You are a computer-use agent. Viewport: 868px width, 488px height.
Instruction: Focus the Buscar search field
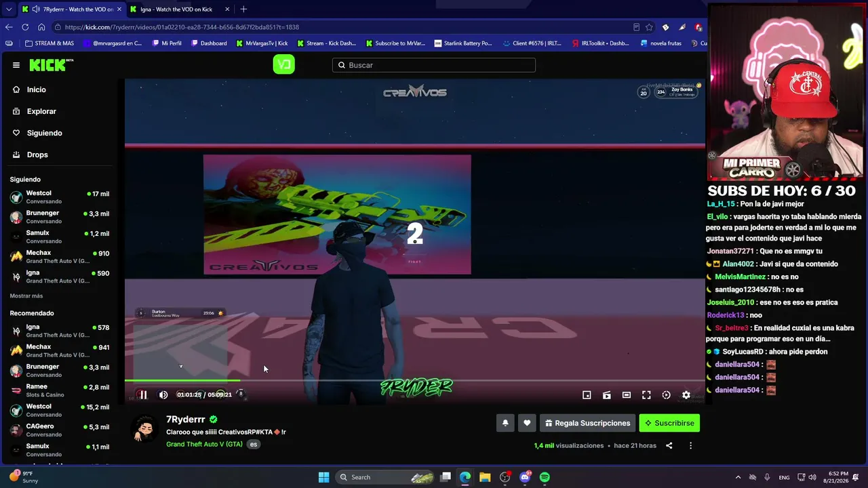(x=434, y=65)
